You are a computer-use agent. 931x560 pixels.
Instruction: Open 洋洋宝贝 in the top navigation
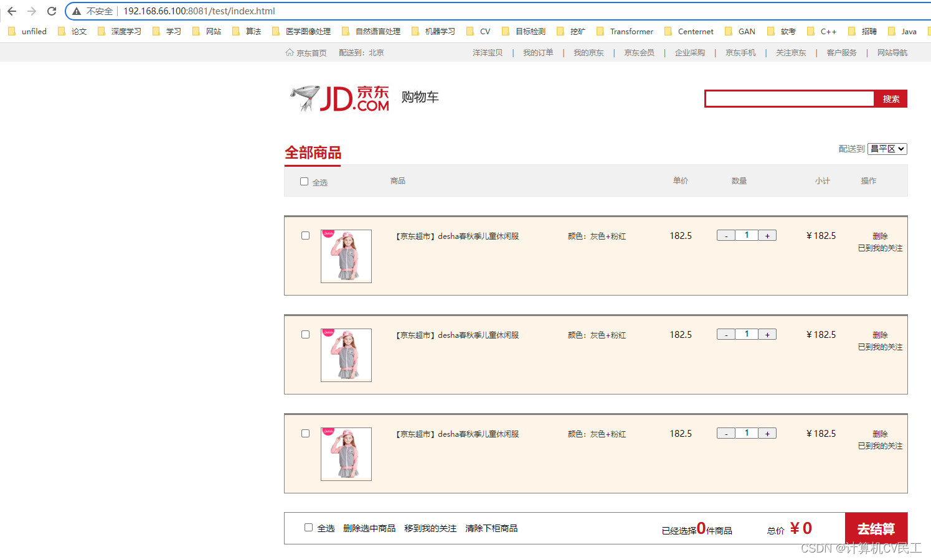tap(488, 53)
